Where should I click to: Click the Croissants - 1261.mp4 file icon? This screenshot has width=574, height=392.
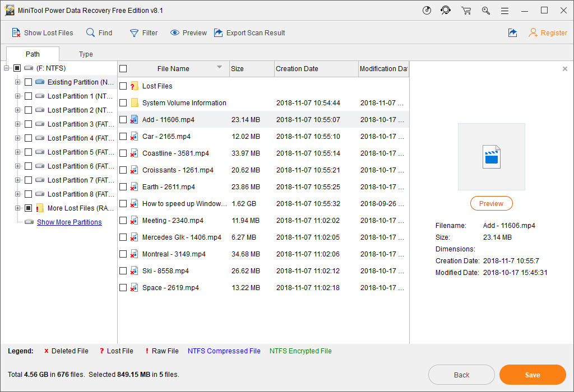[135, 170]
